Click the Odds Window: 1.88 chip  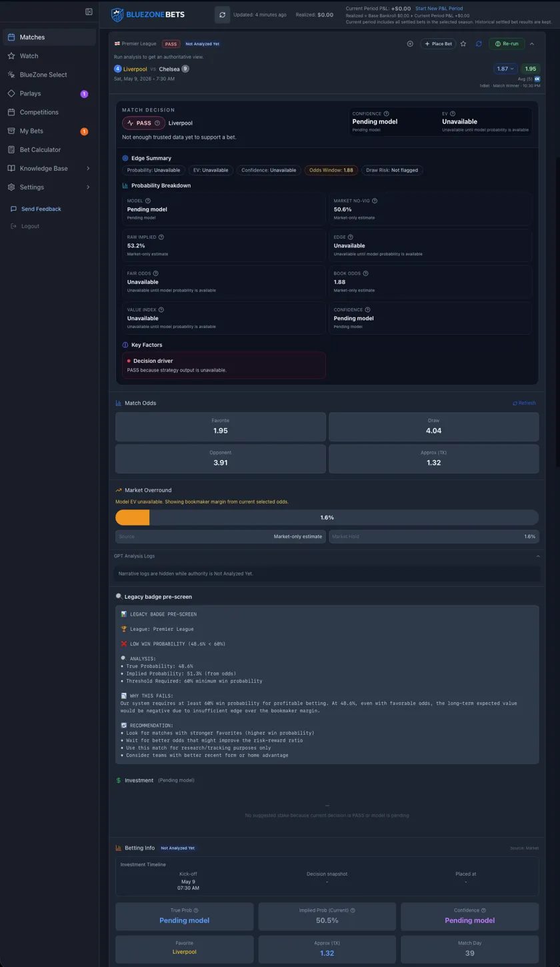(331, 170)
